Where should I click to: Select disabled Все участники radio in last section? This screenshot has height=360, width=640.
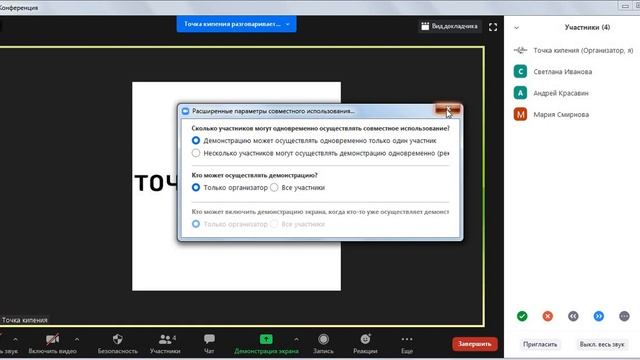click(x=274, y=224)
